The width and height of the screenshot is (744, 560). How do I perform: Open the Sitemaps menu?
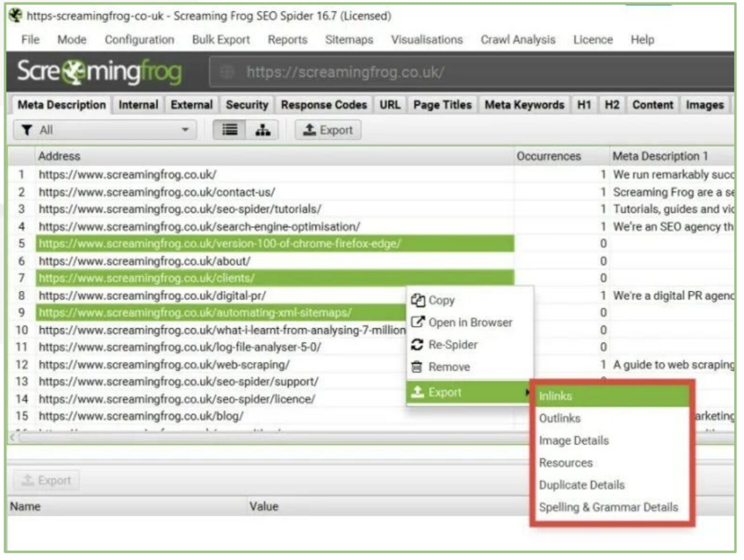pyautogui.click(x=349, y=40)
